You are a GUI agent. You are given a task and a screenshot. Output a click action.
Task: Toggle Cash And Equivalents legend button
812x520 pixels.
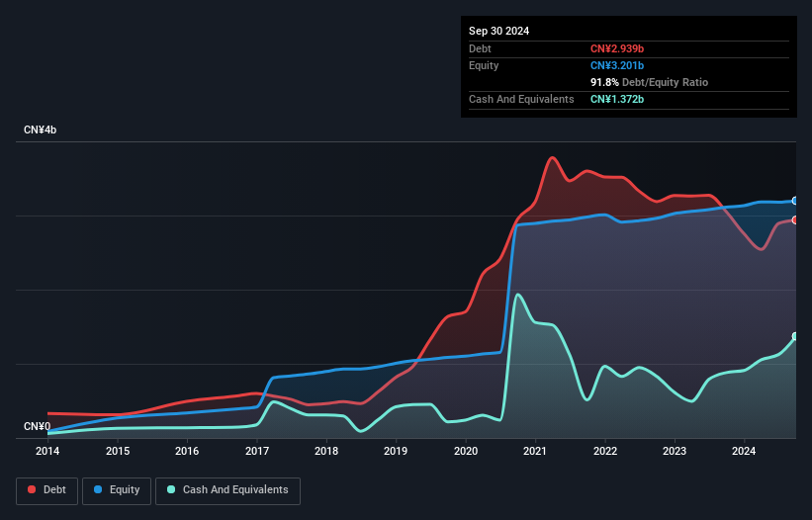click(x=227, y=490)
